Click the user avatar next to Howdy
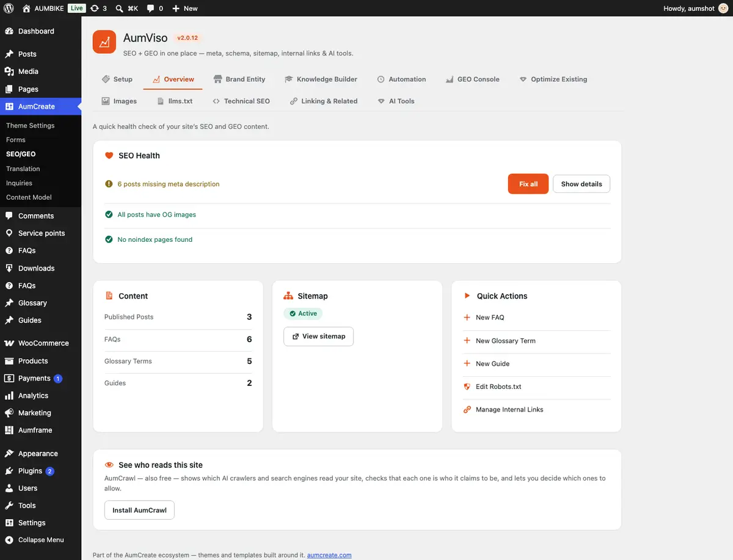Screen dimensions: 733x560 pyautogui.click(x=723, y=9)
